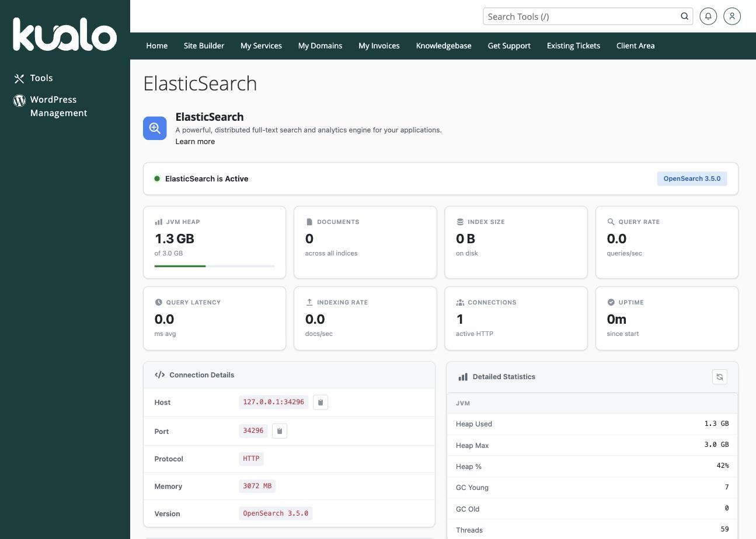Click the Threads row showing 59
This screenshot has height=539, width=756.
pyautogui.click(x=592, y=530)
